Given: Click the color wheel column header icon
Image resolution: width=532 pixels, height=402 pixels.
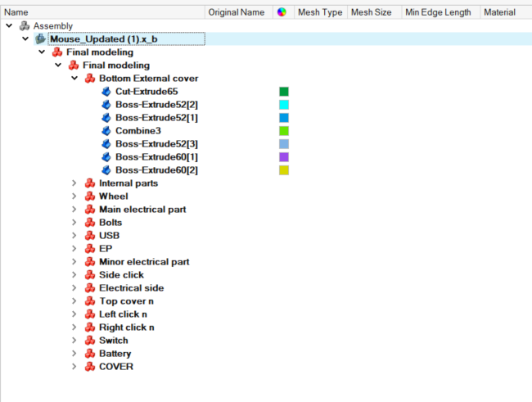Looking at the screenshot, I should (x=282, y=13).
